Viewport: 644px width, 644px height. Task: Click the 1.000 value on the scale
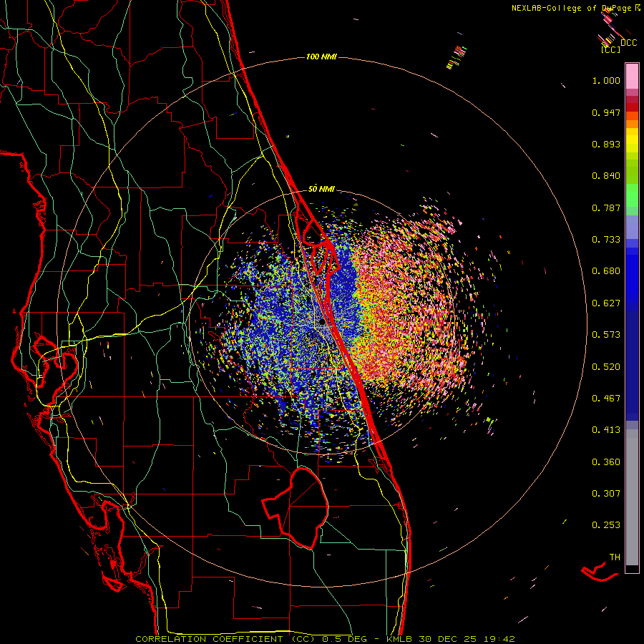pyautogui.click(x=606, y=80)
